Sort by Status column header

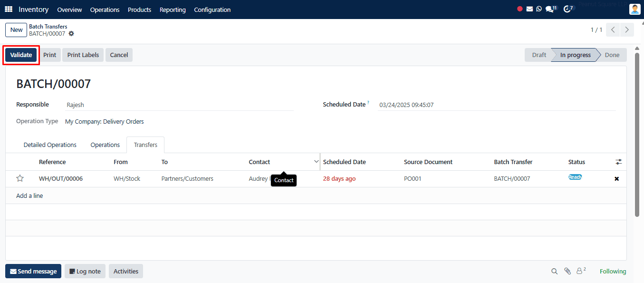pos(577,162)
